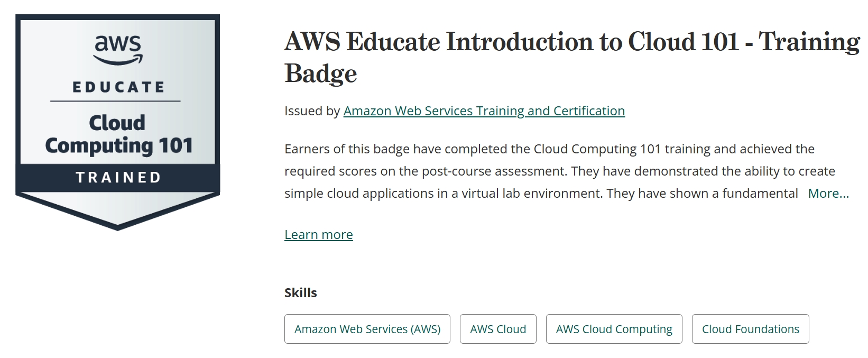Expand the description with the More... link

[828, 194]
